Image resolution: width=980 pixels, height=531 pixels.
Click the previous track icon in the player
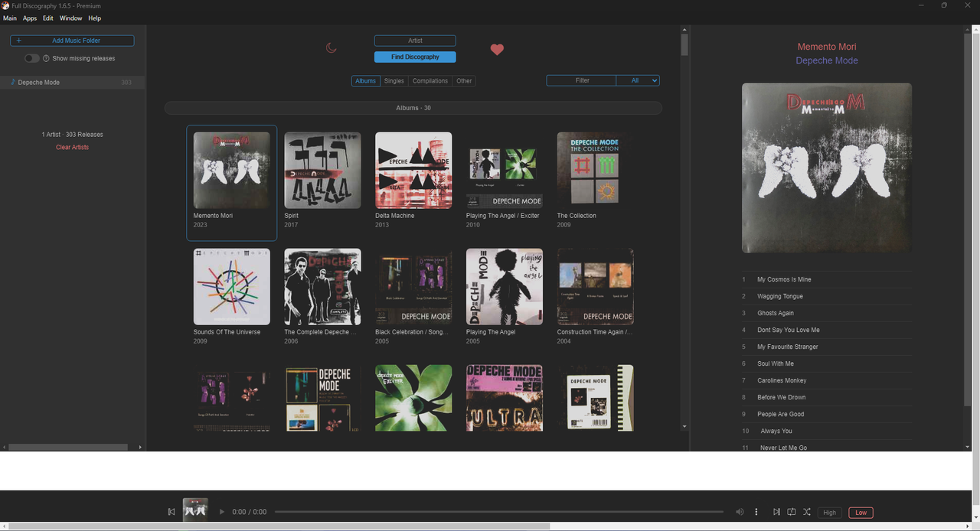click(x=171, y=512)
